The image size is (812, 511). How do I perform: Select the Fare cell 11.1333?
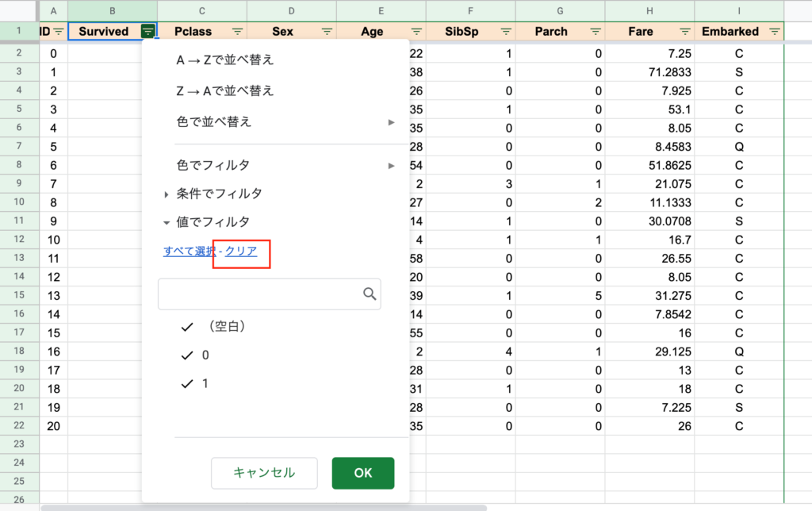click(649, 202)
